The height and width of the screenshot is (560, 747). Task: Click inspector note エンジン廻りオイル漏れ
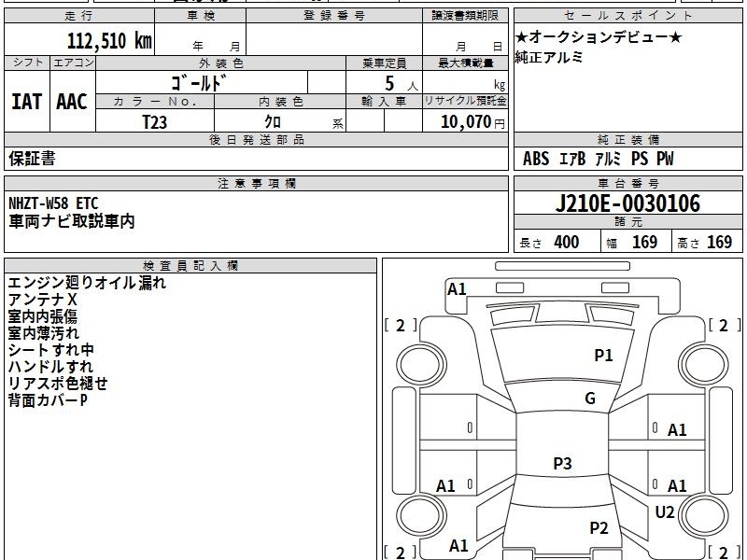(87, 283)
